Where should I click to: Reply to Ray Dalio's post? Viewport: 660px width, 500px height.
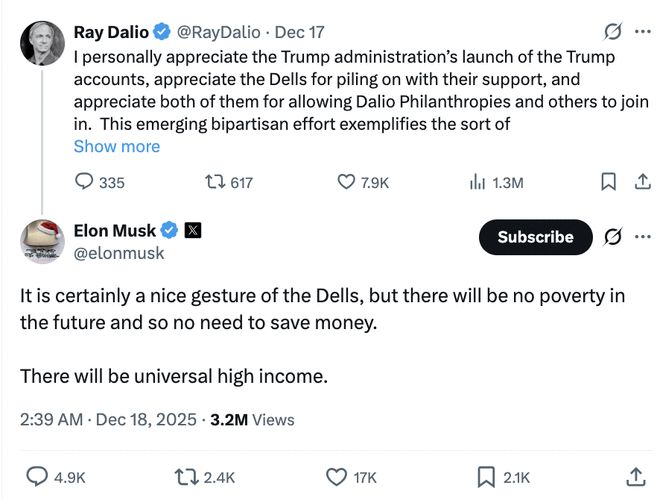(x=86, y=182)
